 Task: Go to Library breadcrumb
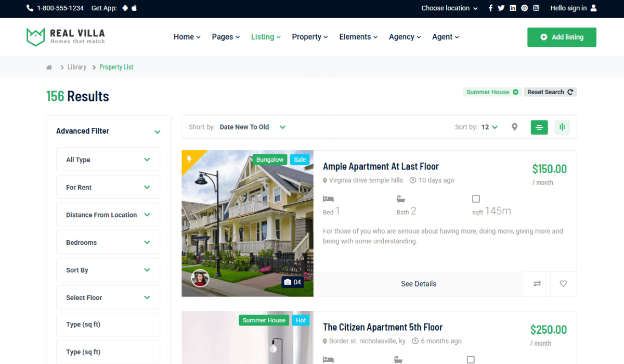pos(77,67)
